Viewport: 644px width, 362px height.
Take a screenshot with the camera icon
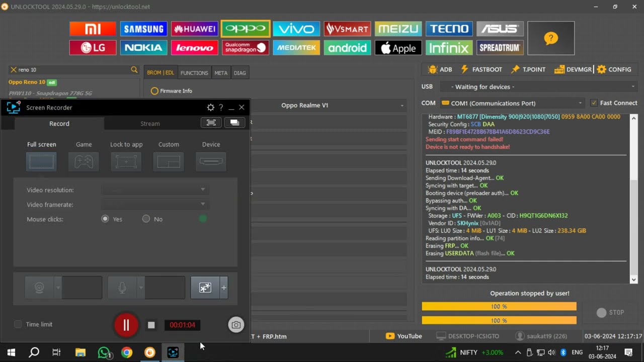pos(236,325)
